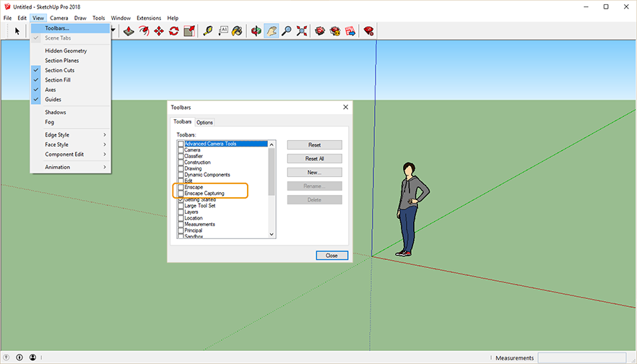
Task: Open the 3D Warehouse icon
Action: pos(320,31)
